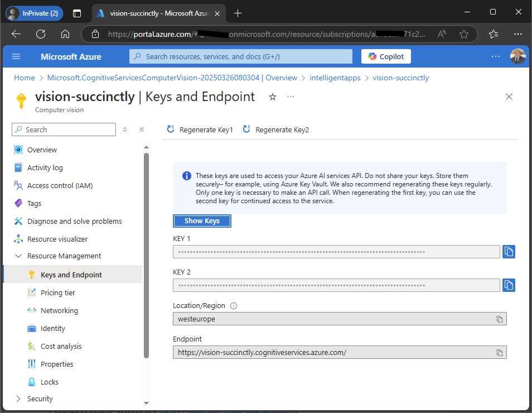This screenshot has height=413, width=532.
Task: Close the Keys and Endpoint blade
Action: (509, 97)
